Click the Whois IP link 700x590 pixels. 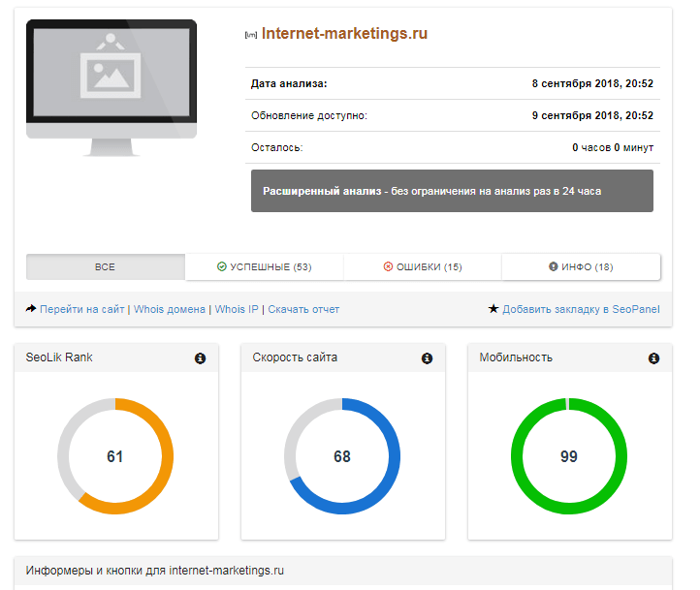tap(237, 309)
